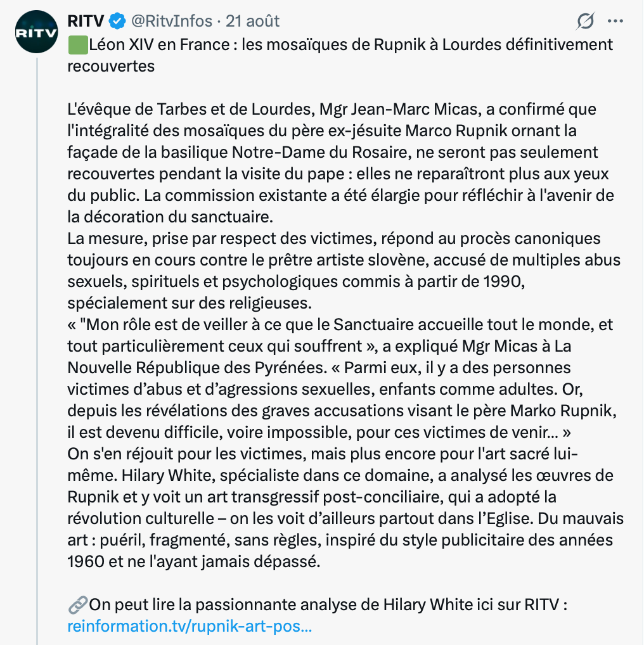Open the RITV display name link
This screenshot has width=644, height=645.
point(86,21)
